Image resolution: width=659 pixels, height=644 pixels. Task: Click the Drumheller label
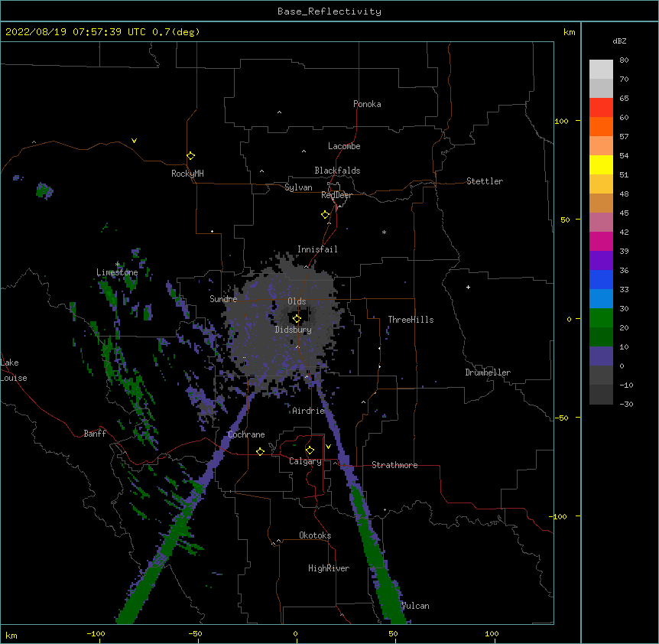(x=488, y=372)
